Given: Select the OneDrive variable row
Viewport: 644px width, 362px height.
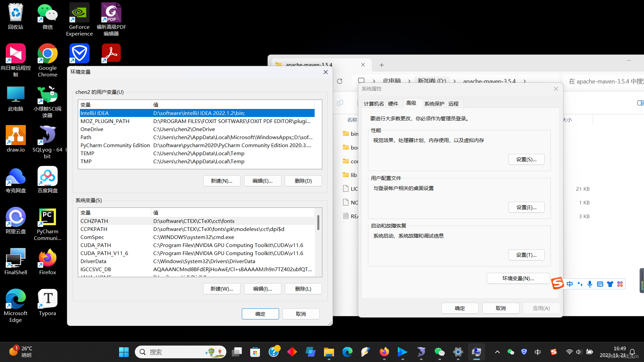Looking at the screenshot, I should [x=197, y=129].
